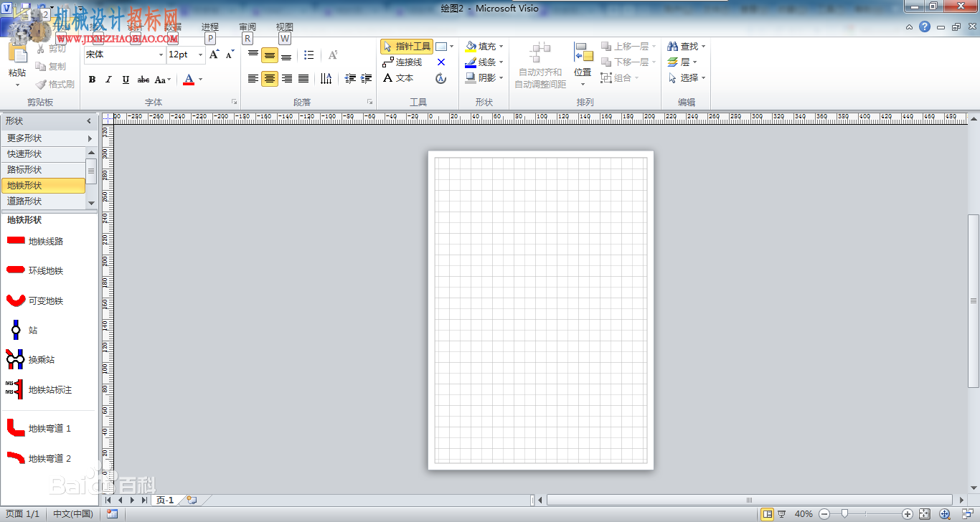Image resolution: width=980 pixels, height=522 pixels.
Task: Change text direction icon
Action: click(326, 79)
